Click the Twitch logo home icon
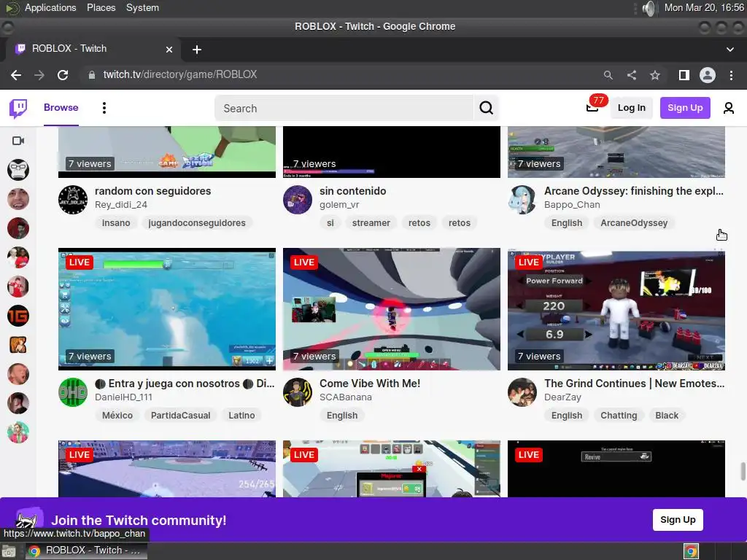This screenshot has height=560, width=747. tap(18, 108)
